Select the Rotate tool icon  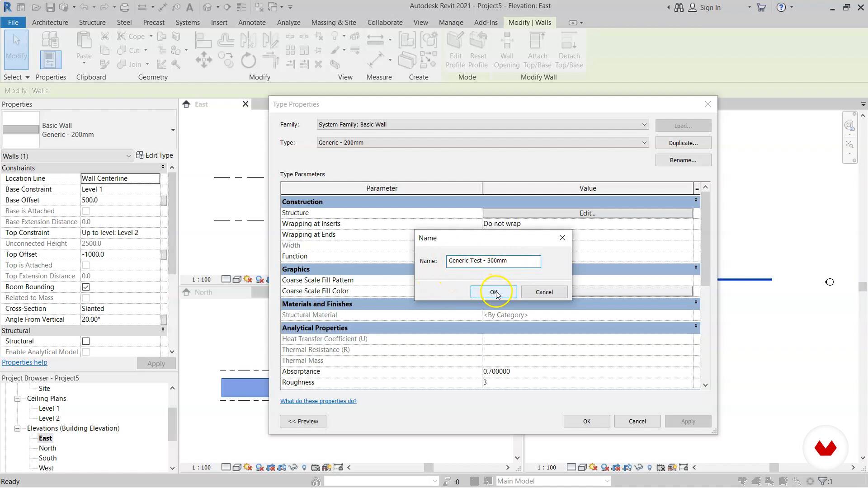(x=248, y=60)
